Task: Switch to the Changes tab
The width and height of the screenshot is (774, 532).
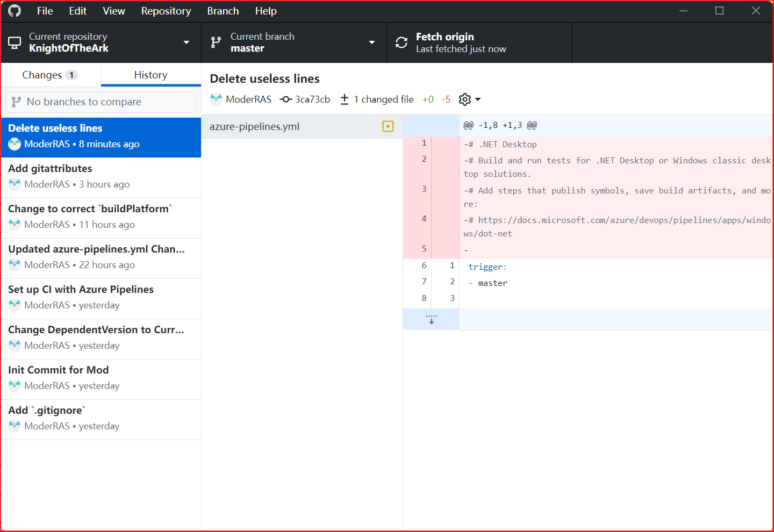Action: 50,75
